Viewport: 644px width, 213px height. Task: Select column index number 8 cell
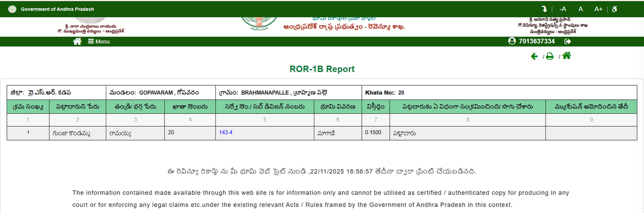(x=468, y=120)
